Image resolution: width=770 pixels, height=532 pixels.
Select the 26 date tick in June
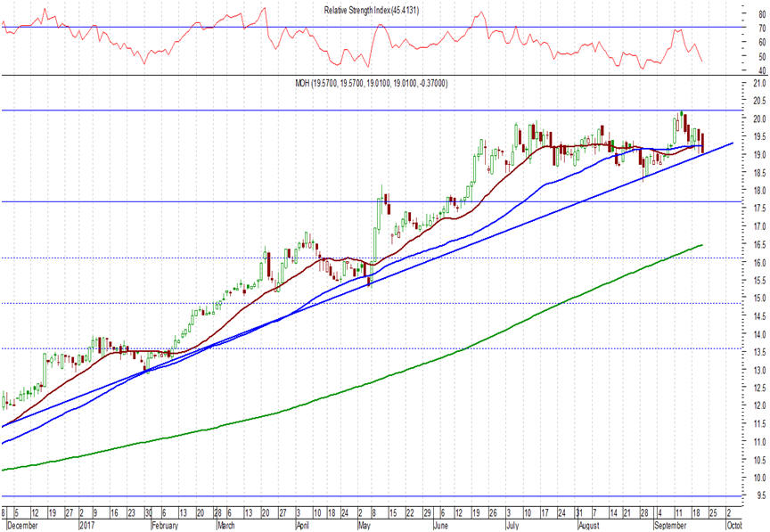tap(493, 513)
